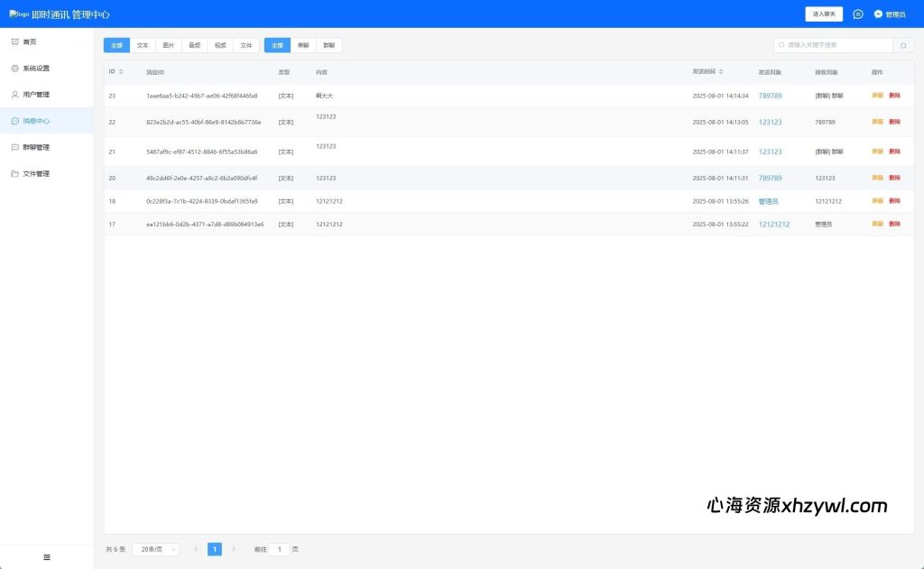
Task: Open the 管理员 account menu in header
Action: (890, 14)
